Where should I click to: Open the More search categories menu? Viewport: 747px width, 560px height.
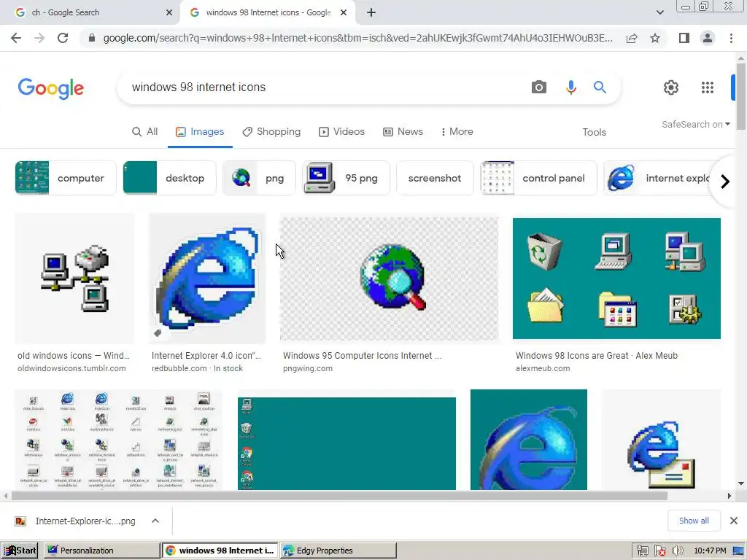click(x=457, y=131)
